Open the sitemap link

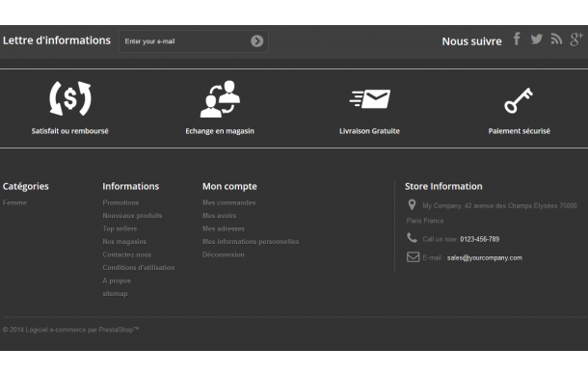[x=115, y=293]
